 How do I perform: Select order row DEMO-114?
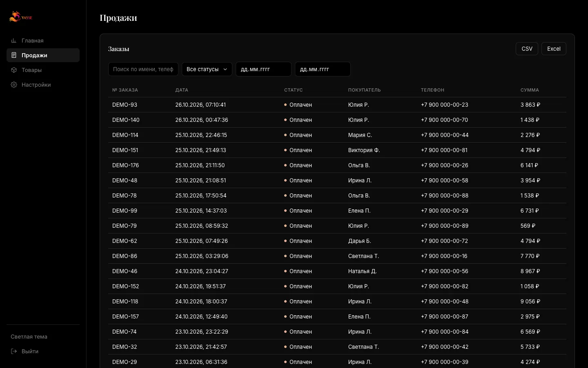tap(337, 135)
